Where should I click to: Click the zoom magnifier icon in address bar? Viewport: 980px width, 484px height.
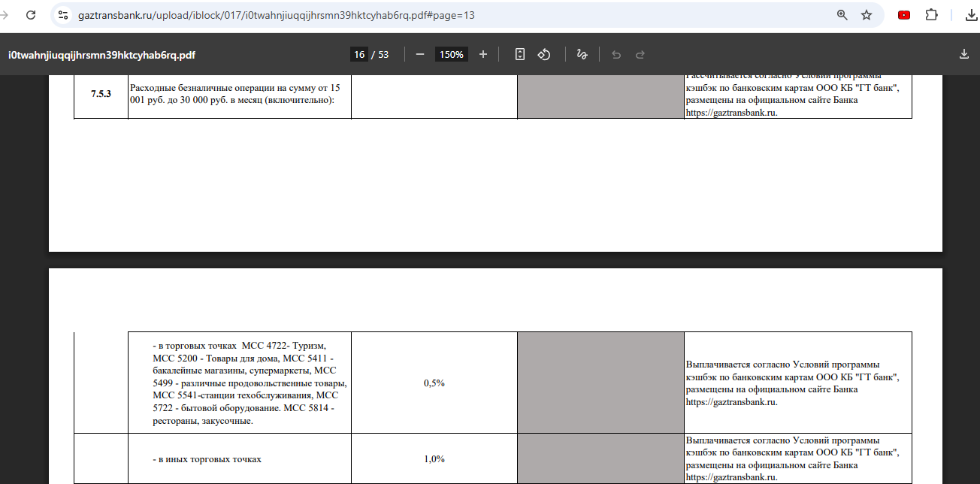point(842,15)
